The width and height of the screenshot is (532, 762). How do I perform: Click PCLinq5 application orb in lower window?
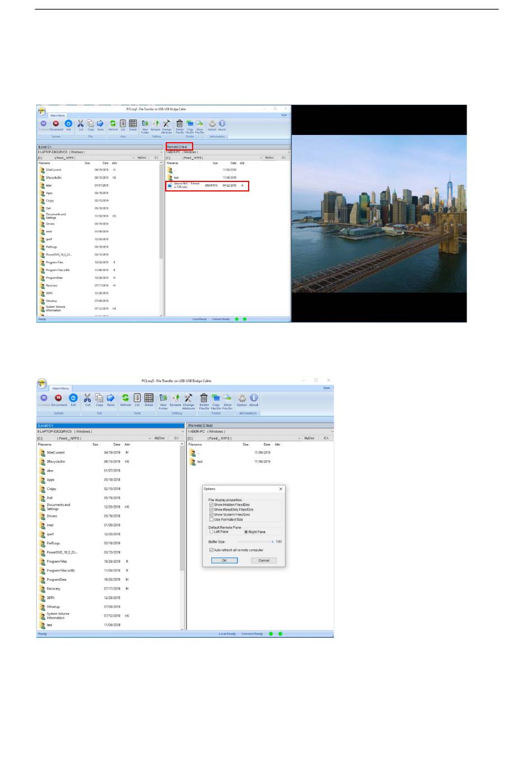[x=43, y=384]
